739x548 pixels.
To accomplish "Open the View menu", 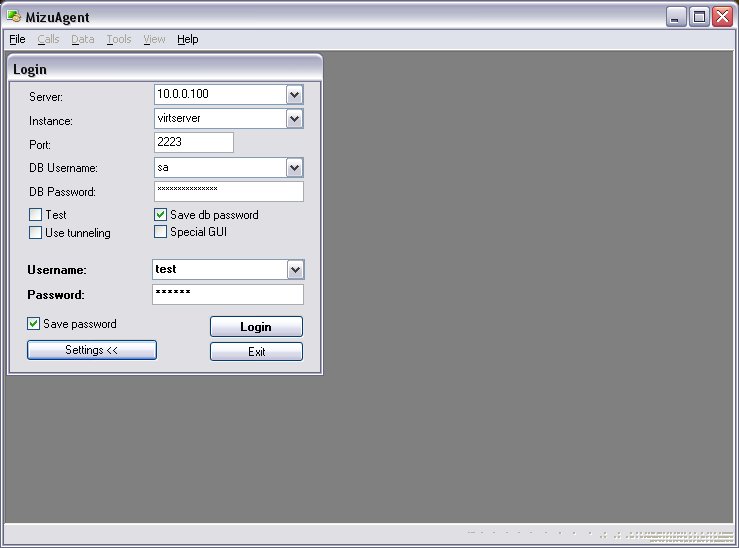I will (x=154, y=39).
